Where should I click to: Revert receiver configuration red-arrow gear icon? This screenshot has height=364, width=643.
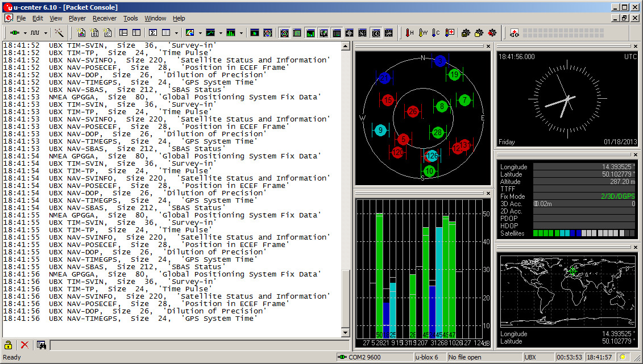click(x=492, y=33)
